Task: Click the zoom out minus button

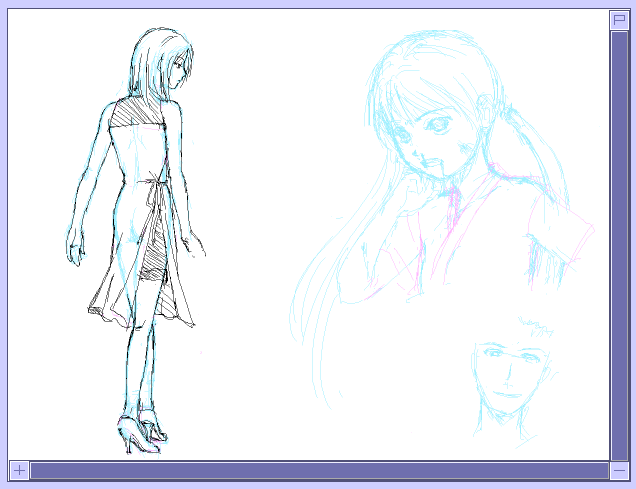Action: 619,471
